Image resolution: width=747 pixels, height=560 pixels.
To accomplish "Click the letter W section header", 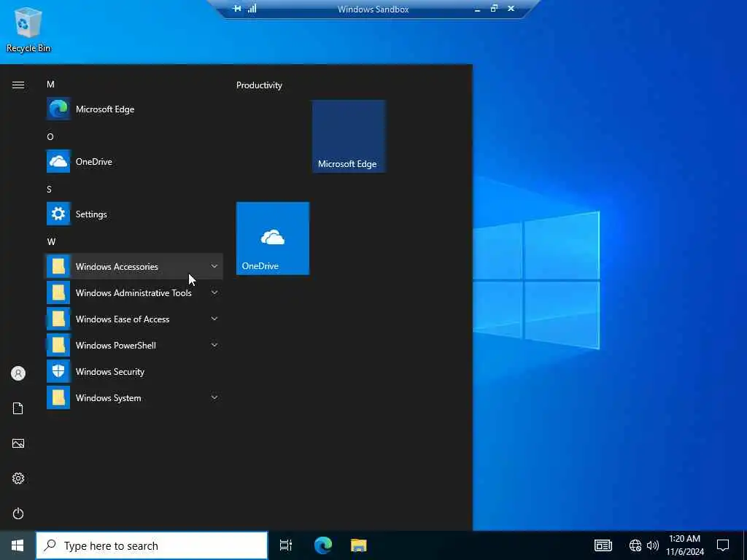I will pos(51,241).
